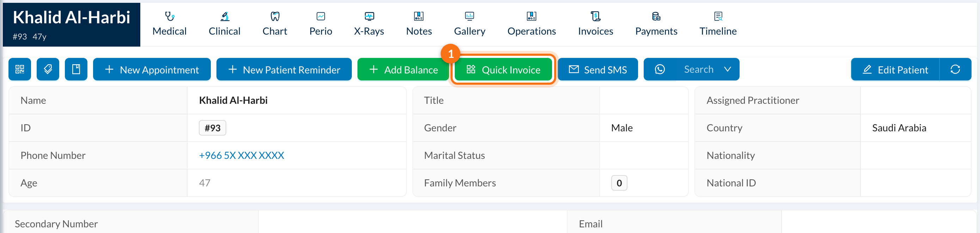Click the Saudi Arabia country value
The image size is (980, 233).
(899, 128)
